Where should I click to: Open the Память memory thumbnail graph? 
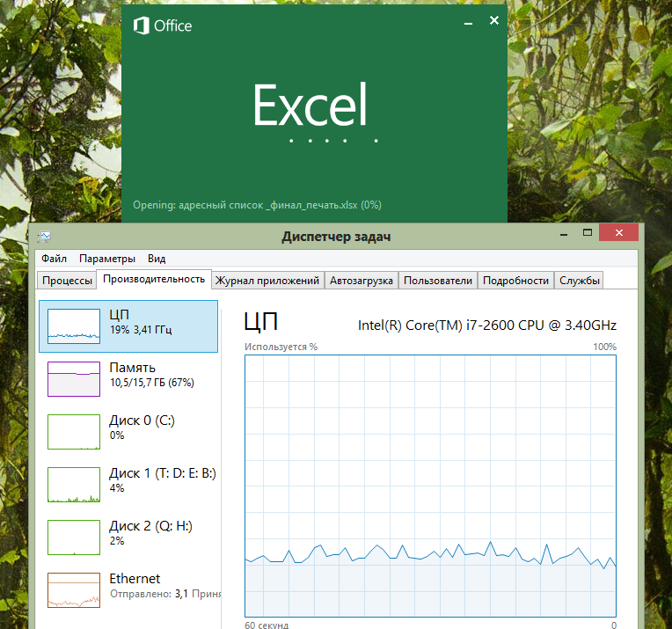tap(74, 379)
